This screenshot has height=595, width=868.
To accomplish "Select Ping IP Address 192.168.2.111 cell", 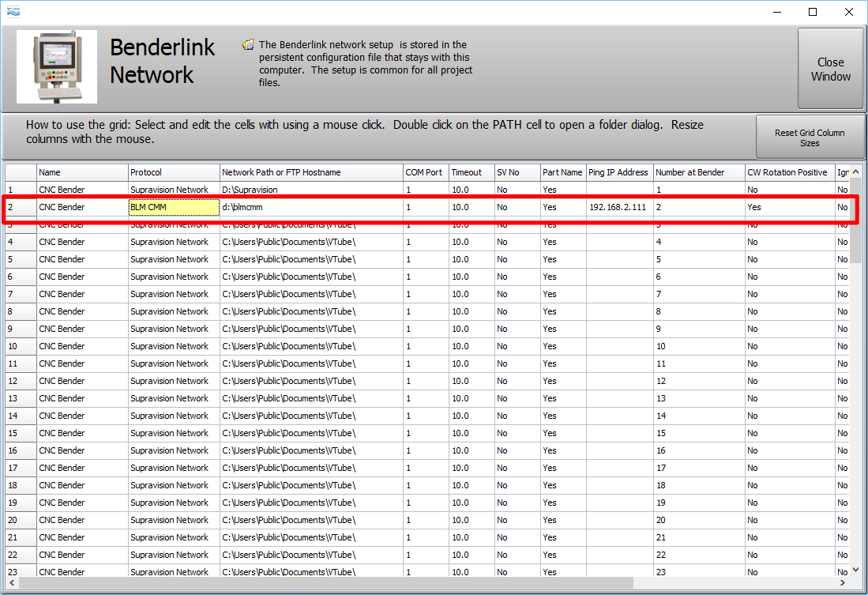I will click(619, 207).
